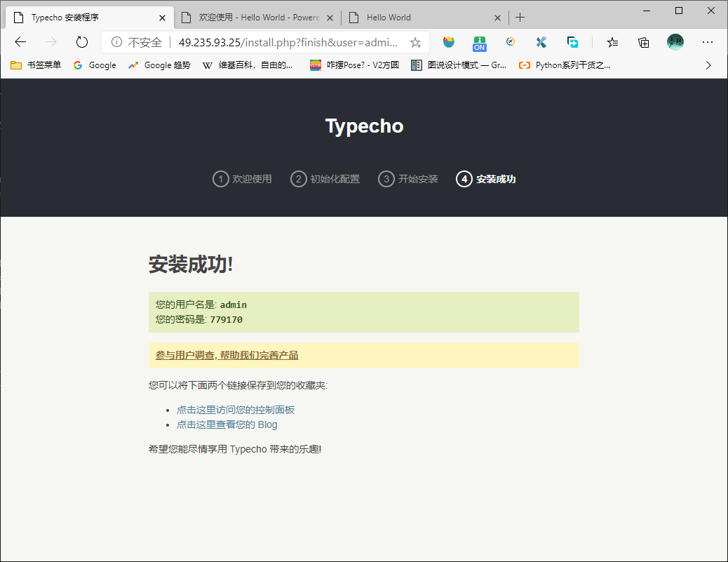The height and width of the screenshot is (562, 728).
Task: Open the green ON extension icon
Action: pyautogui.click(x=480, y=44)
